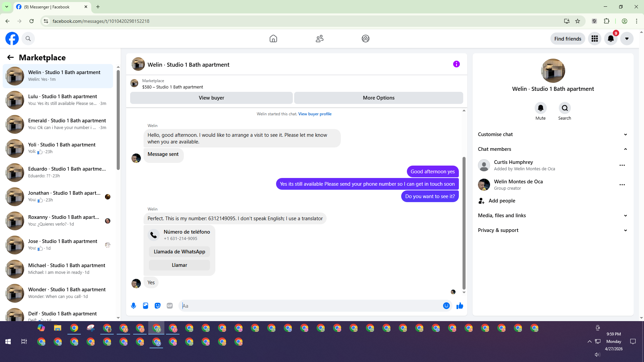
Task: Open the View buyer profile link
Action: [315, 114]
